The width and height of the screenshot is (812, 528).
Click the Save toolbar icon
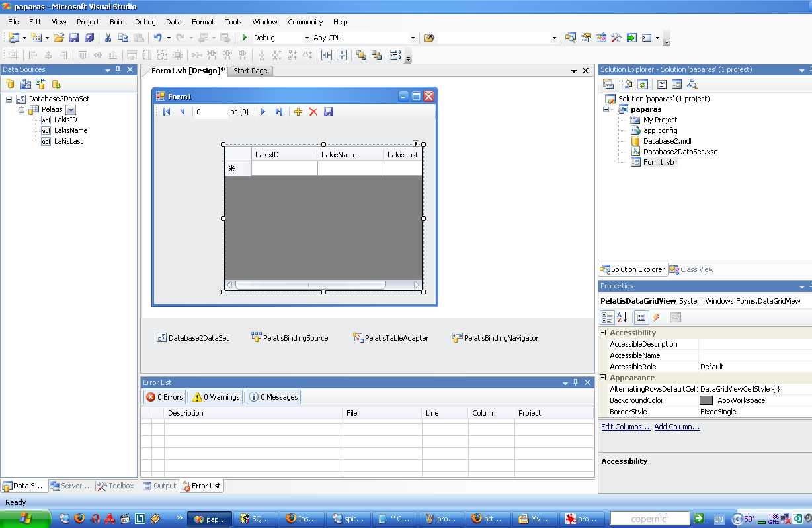(74, 38)
